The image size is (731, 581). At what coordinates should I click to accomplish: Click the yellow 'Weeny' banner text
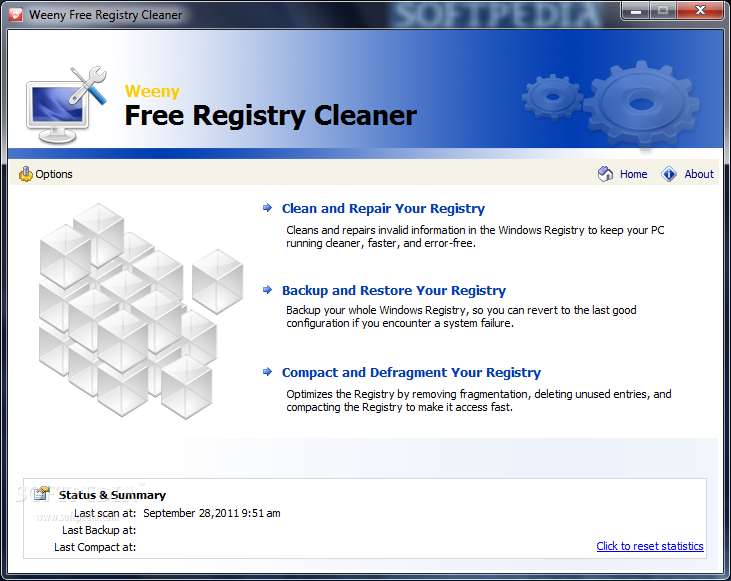pyautogui.click(x=152, y=91)
